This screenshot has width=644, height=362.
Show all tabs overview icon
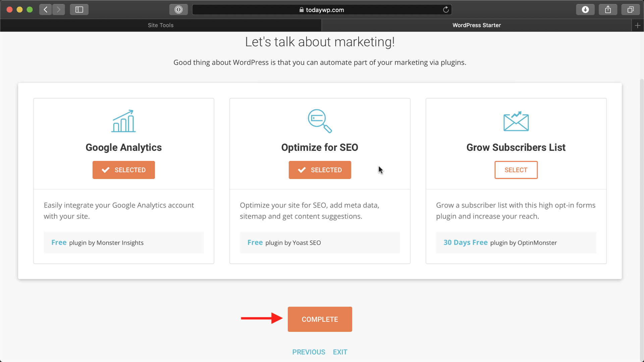[x=631, y=10]
